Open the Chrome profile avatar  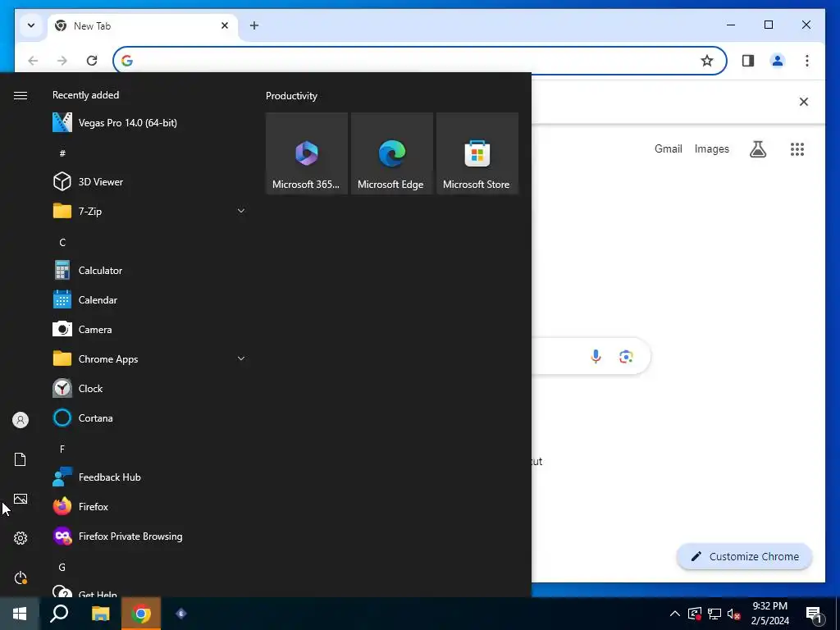(778, 61)
